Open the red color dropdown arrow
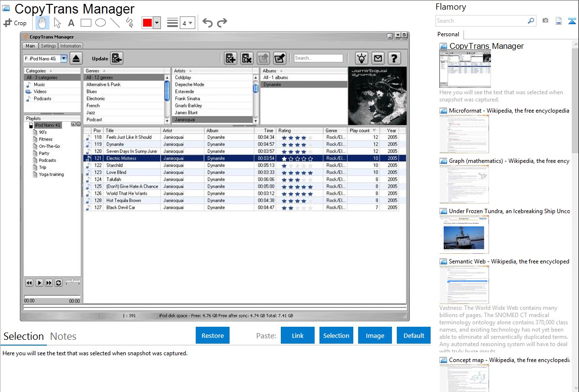This screenshot has height=392, width=579. tap(157, 23)
